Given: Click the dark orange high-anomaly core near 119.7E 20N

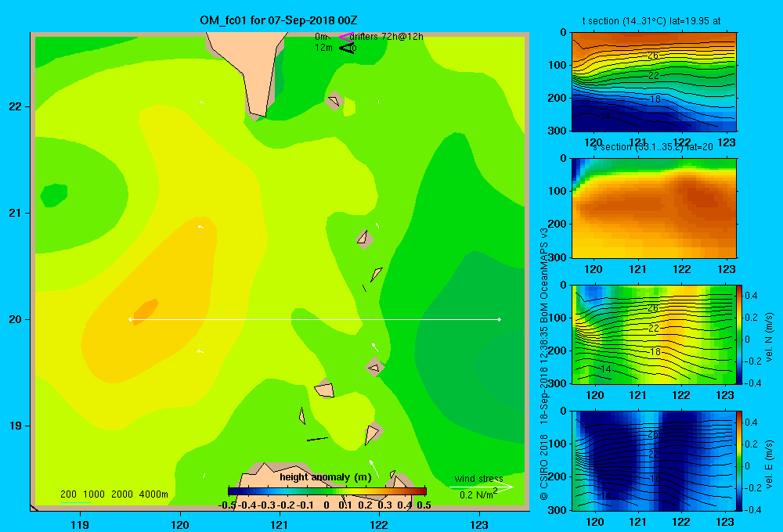Looking at the screenshot, I should point(146,311).
